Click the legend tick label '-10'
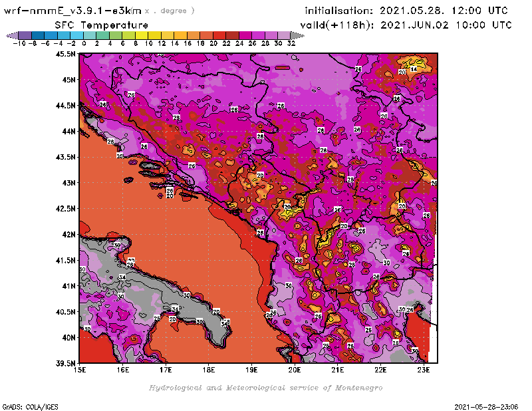 19,43
